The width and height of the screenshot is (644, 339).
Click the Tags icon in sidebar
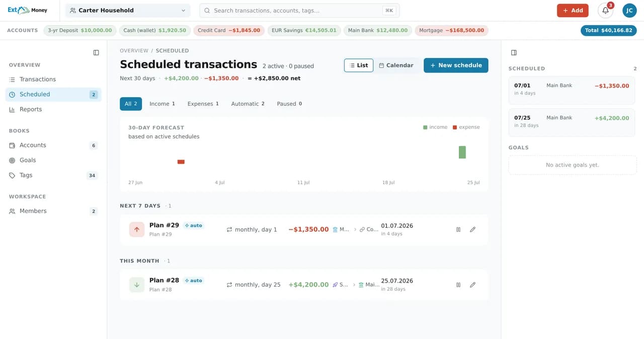[x=12, y=175]
